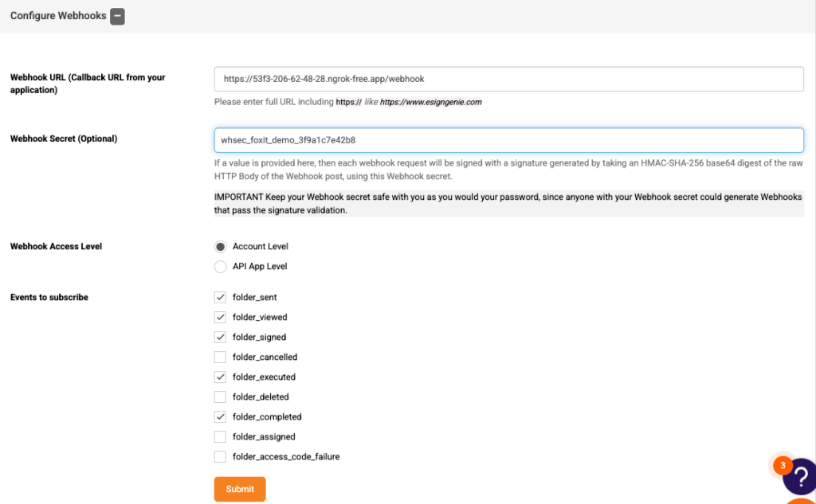Click the IMPORTANT webhook secret warning text

pos(508,203)
